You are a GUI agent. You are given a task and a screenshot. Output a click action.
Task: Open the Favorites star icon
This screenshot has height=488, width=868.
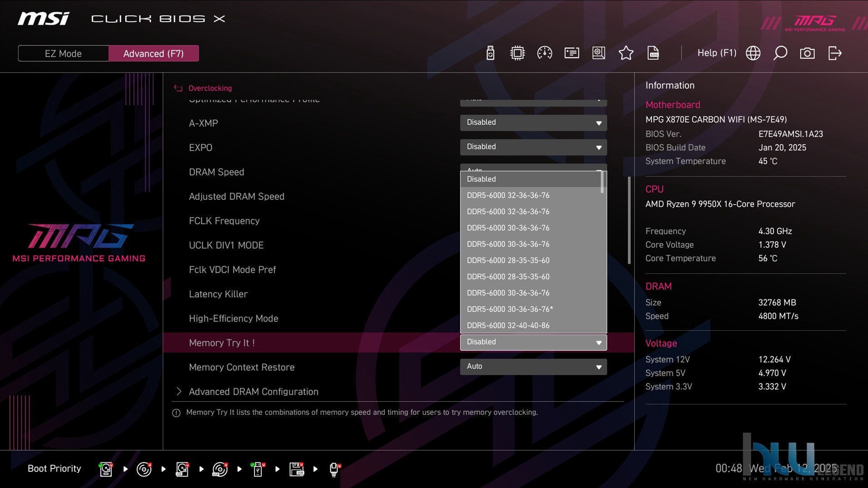coord(626,53)
